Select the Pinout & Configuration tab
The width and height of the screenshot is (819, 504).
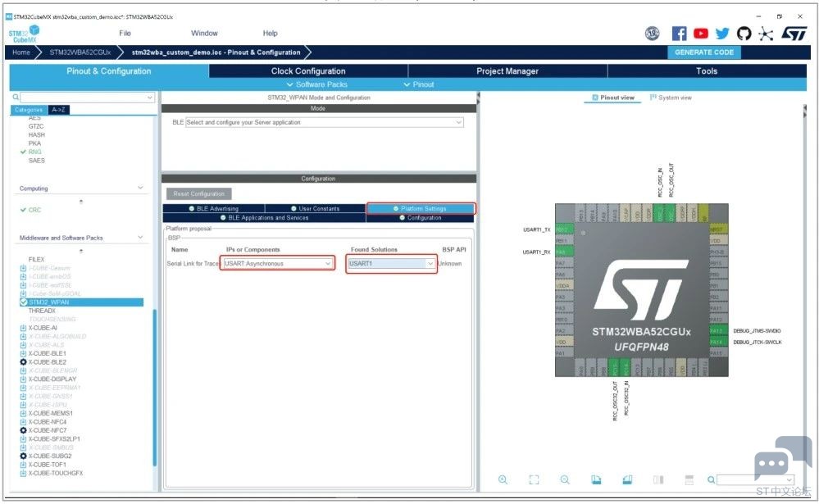coord(109,71)
